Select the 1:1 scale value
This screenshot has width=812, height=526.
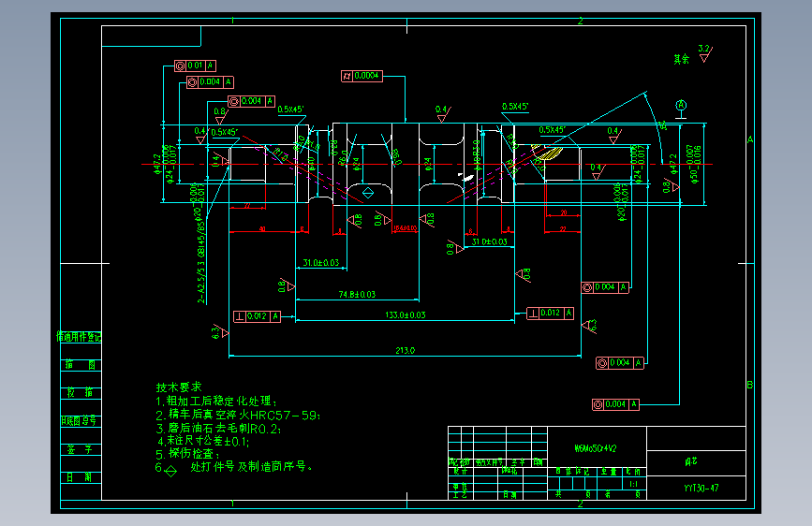click(x=634, y=484)
